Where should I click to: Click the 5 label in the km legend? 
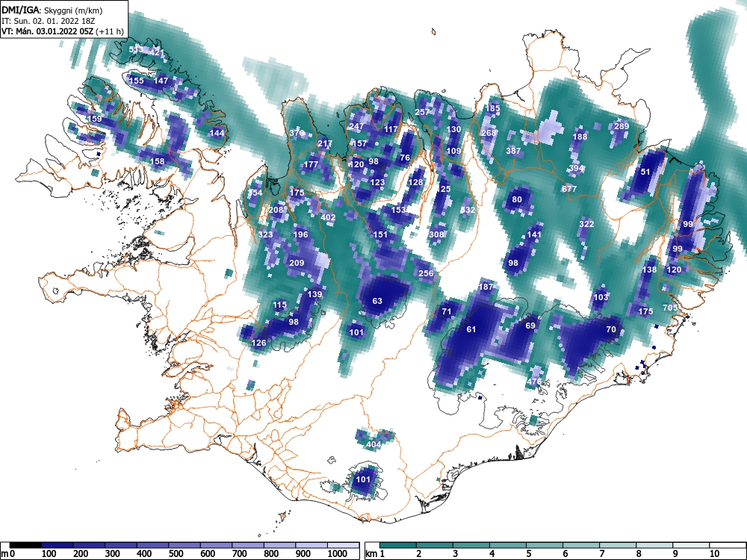coord(528,553)
